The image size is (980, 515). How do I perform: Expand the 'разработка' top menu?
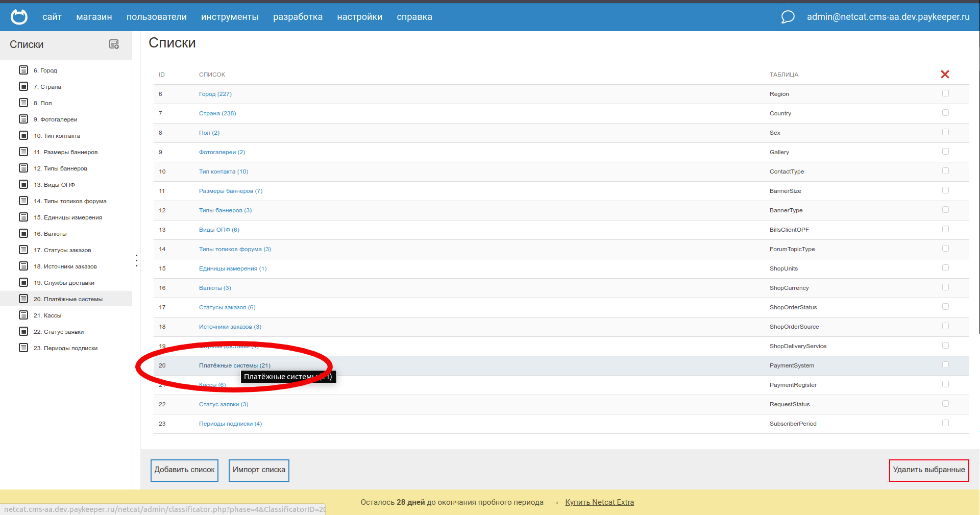pos(298,17)
